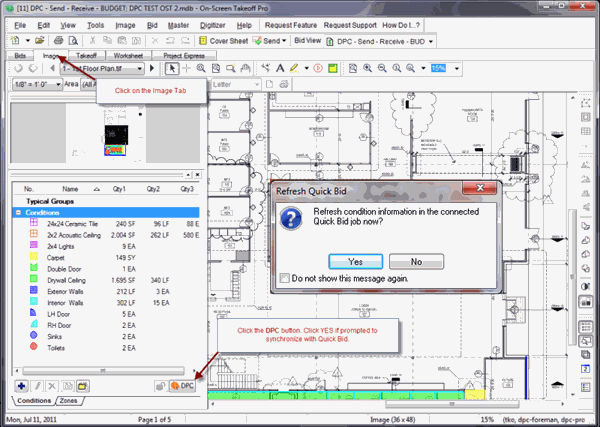Click Request Feature link

pos(291,25)
